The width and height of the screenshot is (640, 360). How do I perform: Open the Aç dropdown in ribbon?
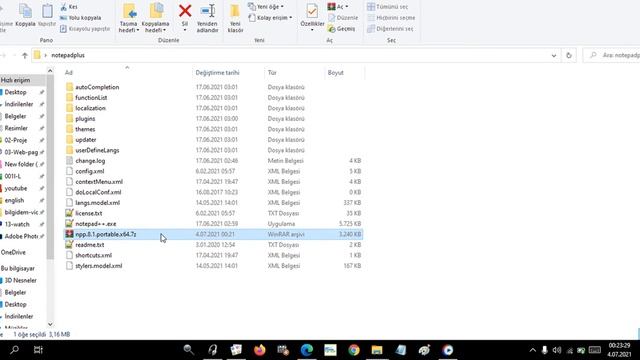click(338, 7)
